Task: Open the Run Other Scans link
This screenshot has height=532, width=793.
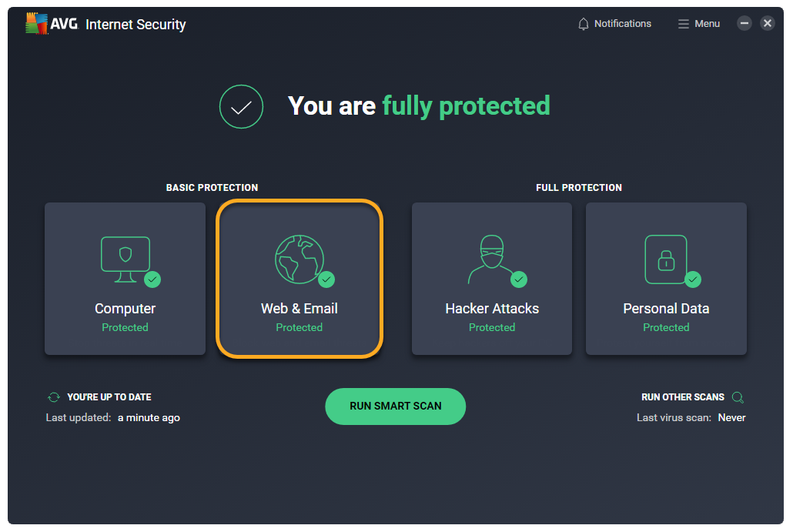Action: coord(682,397)
